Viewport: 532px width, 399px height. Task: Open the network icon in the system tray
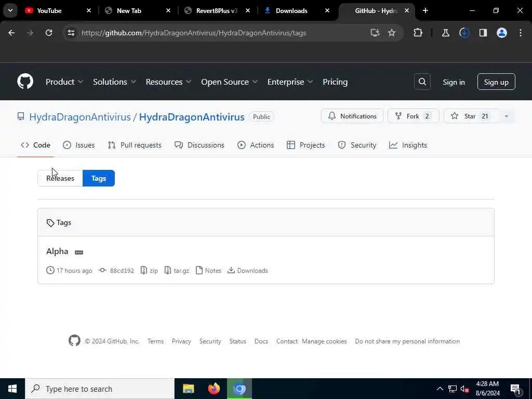coord(453,389)
